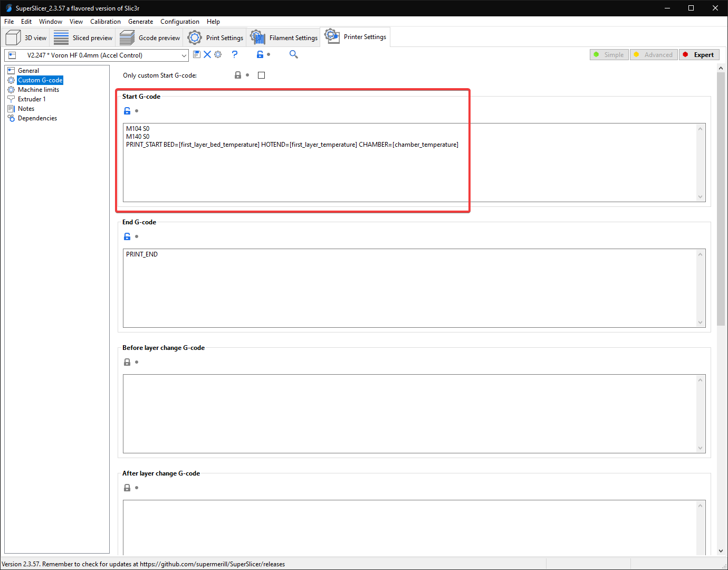This screenshot has width=728, height=570.
Task: Switch to Expert mode
Action: pyautogui.click(x=699, y=54)
